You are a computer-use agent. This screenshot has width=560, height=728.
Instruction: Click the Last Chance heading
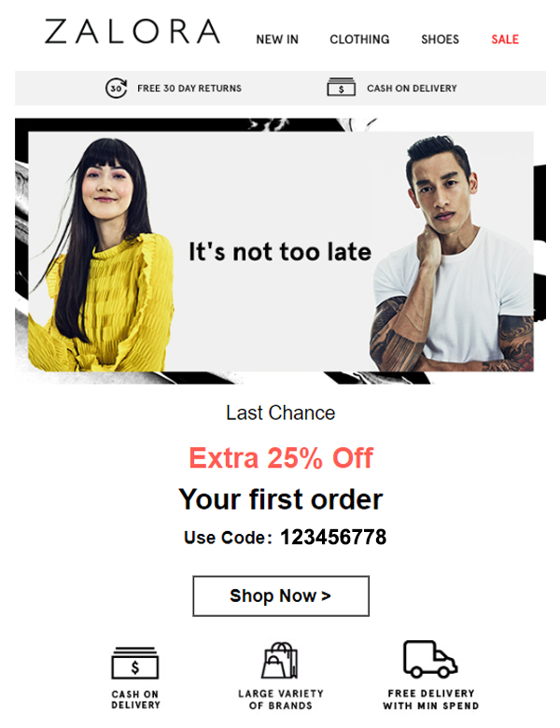click(280, 413)
